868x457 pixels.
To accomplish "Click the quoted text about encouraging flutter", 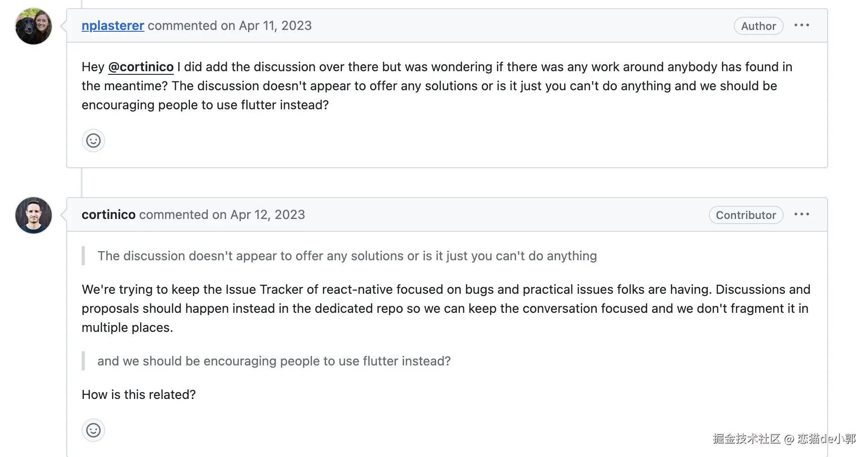I will pyautogui.click(x=274, y=361).
